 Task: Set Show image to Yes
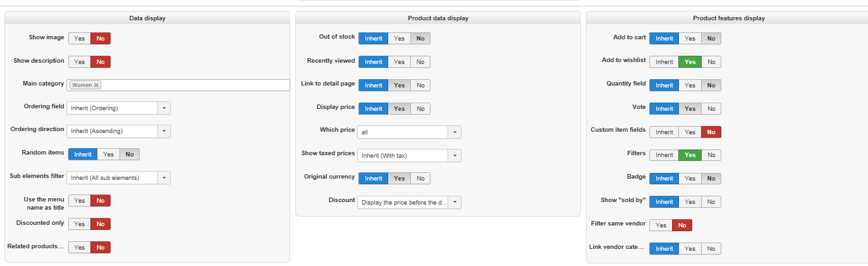[x=80, y=39]
